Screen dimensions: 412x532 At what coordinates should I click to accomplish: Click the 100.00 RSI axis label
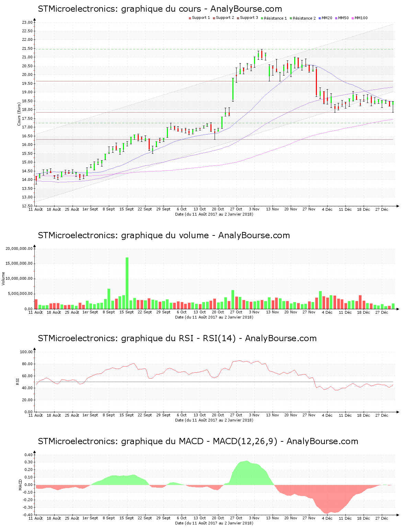[x=26, y=352]
